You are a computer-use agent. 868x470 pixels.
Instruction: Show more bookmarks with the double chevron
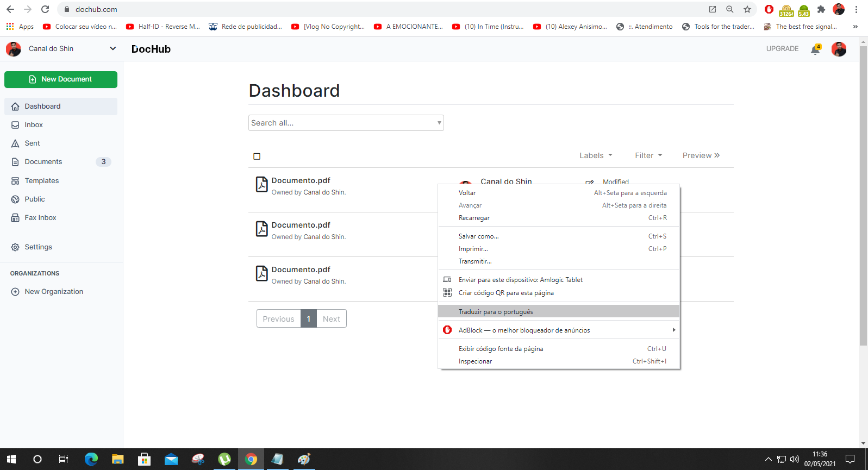[x=855, y=26]
